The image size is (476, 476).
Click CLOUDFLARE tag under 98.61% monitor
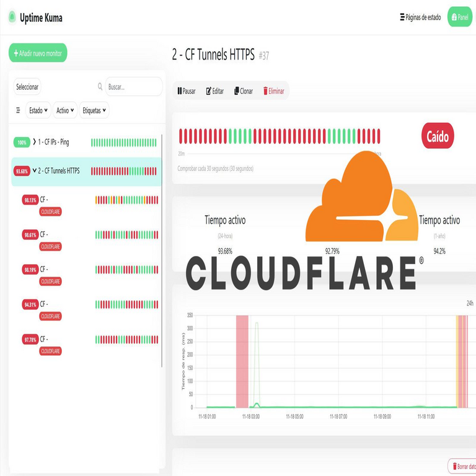[50, 247]
